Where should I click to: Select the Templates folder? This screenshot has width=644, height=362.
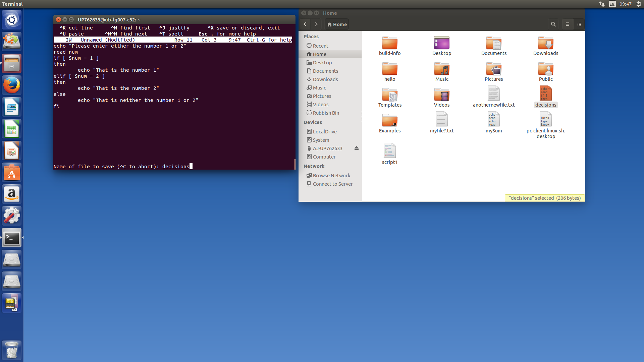click(x=390, y=98)
